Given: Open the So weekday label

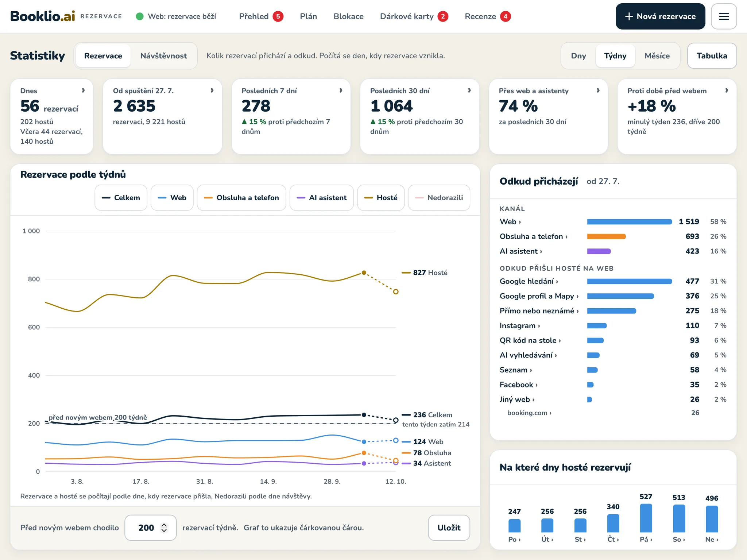Looking at the screenshot, I should (x=678, y=540).
